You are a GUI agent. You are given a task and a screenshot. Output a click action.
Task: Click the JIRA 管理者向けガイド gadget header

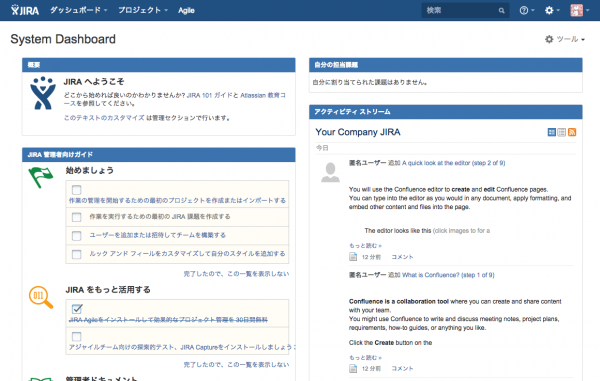[158, 155]
